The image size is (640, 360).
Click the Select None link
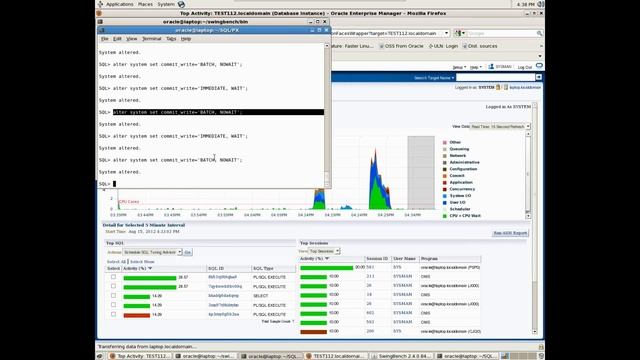tap(142, 262)
